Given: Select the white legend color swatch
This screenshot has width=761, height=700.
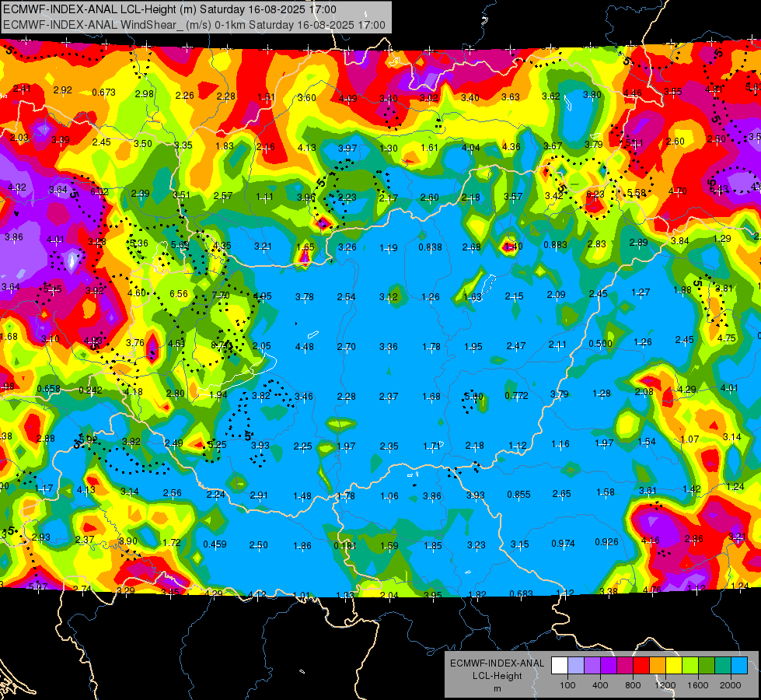Looking at the screenshot, I should pyautogui.click(x=560, y=666).
